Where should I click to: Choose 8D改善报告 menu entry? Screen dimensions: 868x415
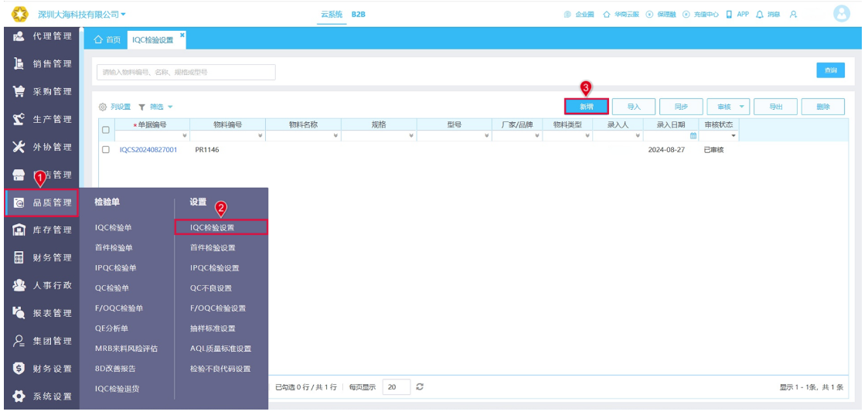point(115,369)
